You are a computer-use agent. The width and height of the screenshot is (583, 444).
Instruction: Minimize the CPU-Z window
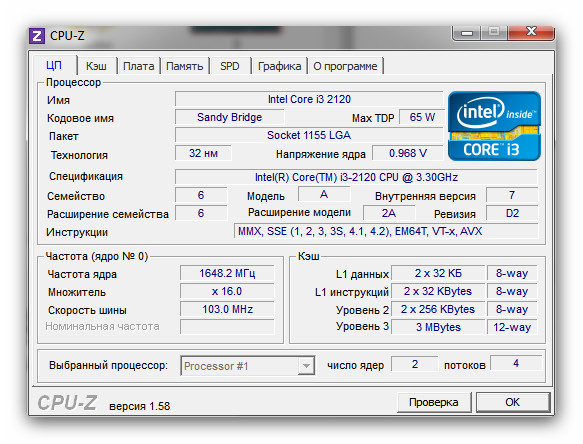pos(467,33)
